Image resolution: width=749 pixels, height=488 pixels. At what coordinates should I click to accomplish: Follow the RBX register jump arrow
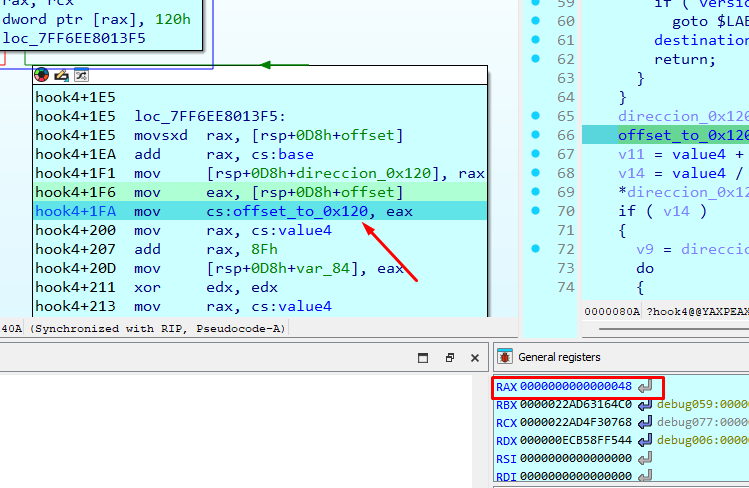645,404
